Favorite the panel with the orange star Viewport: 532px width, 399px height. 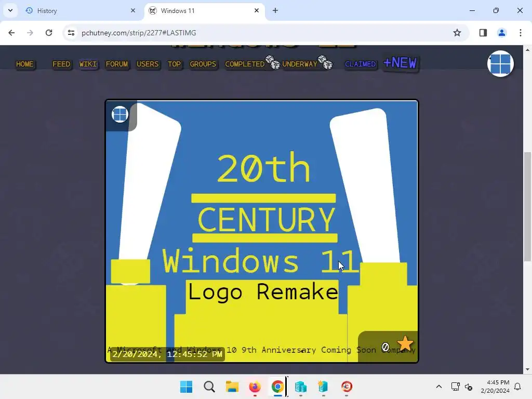click(405, 344)
